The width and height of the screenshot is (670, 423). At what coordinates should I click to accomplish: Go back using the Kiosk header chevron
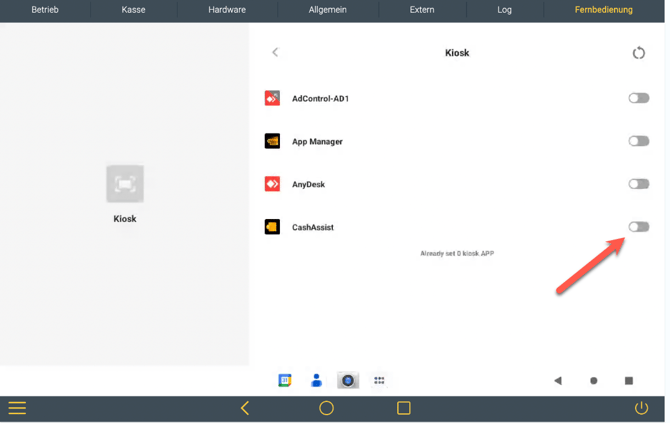275,52
